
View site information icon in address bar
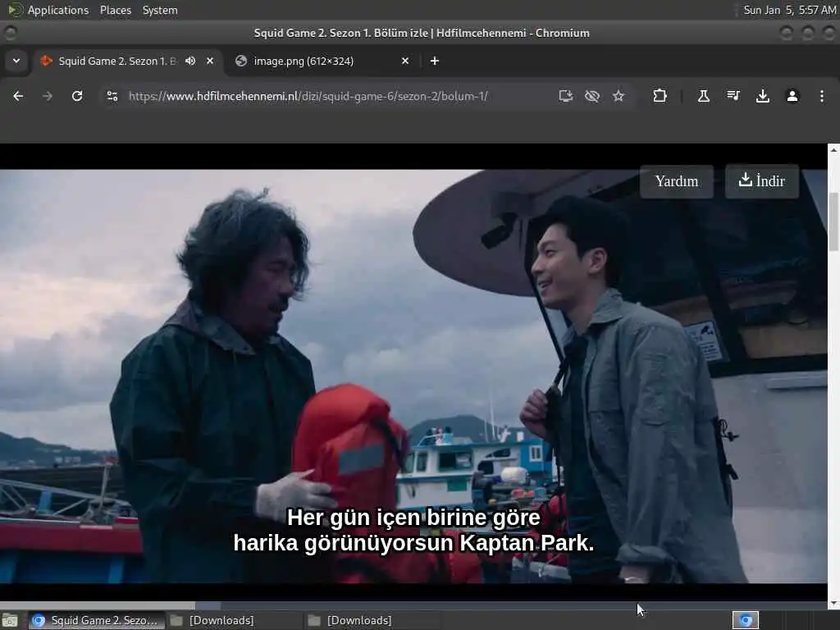coord(112,96)
